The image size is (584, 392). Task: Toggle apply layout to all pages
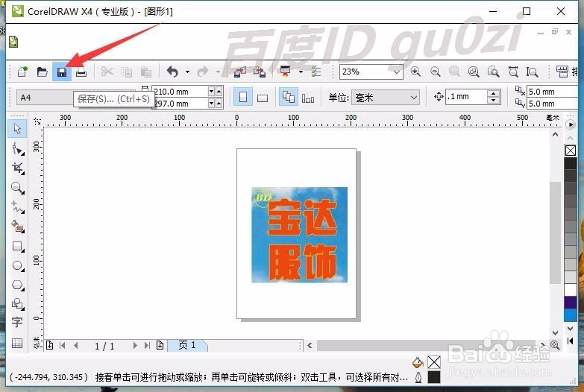click(x=289, y=98)
